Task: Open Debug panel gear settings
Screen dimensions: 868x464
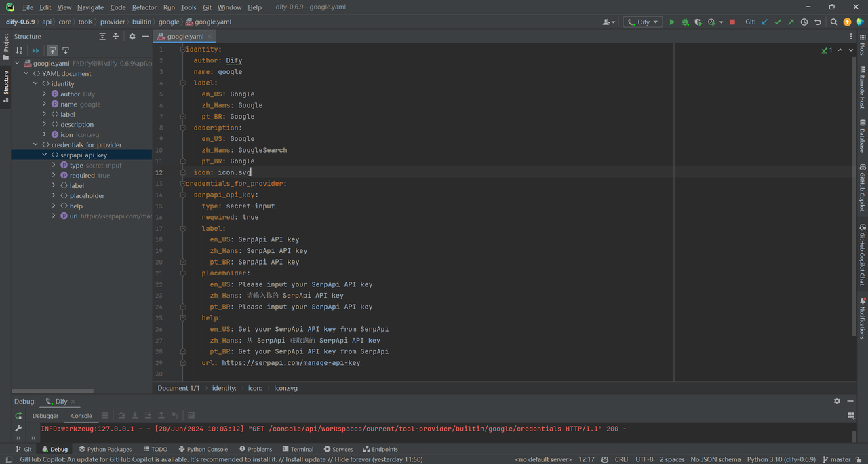Action: (x=837, y=401)
